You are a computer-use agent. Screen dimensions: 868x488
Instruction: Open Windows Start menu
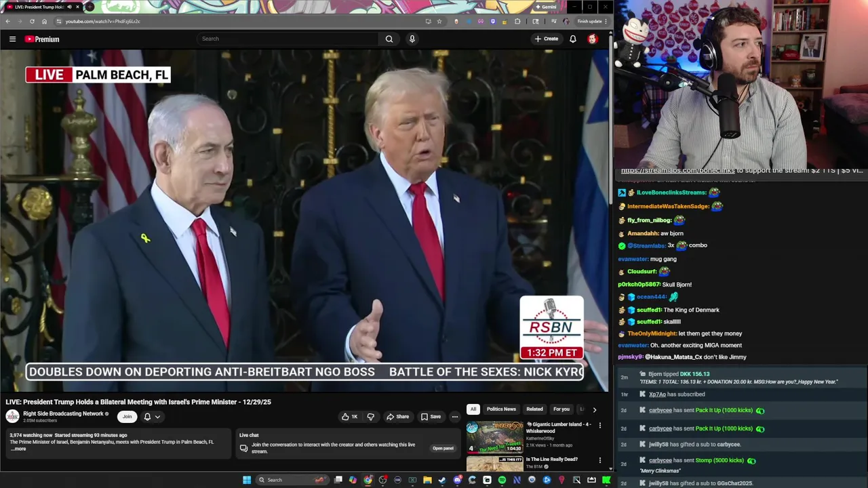247,480
